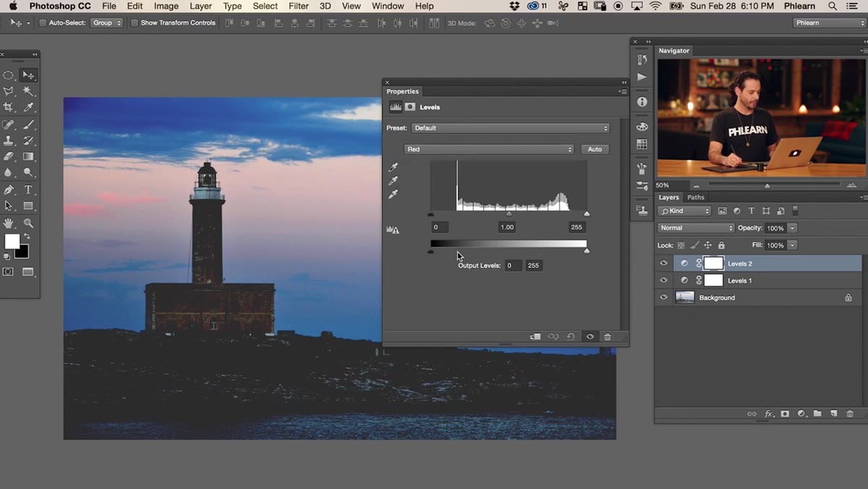
Task: Select the Magic Wand tool
Action: 28,91
